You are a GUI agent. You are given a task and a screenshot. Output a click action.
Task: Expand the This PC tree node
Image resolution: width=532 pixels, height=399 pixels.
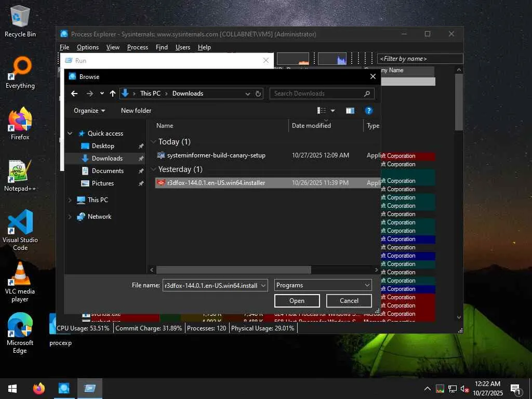point(70,200)
